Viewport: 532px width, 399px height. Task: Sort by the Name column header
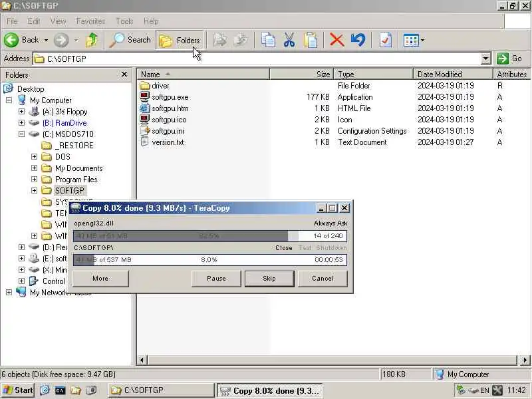point(203,74)
